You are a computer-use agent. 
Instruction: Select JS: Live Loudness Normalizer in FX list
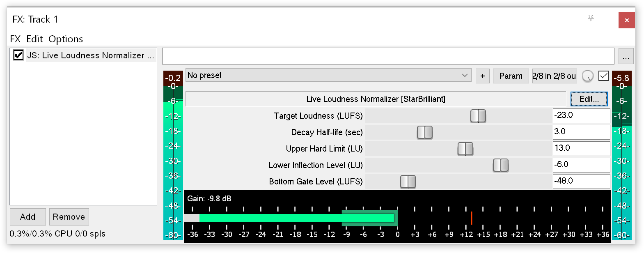(91, 55)
